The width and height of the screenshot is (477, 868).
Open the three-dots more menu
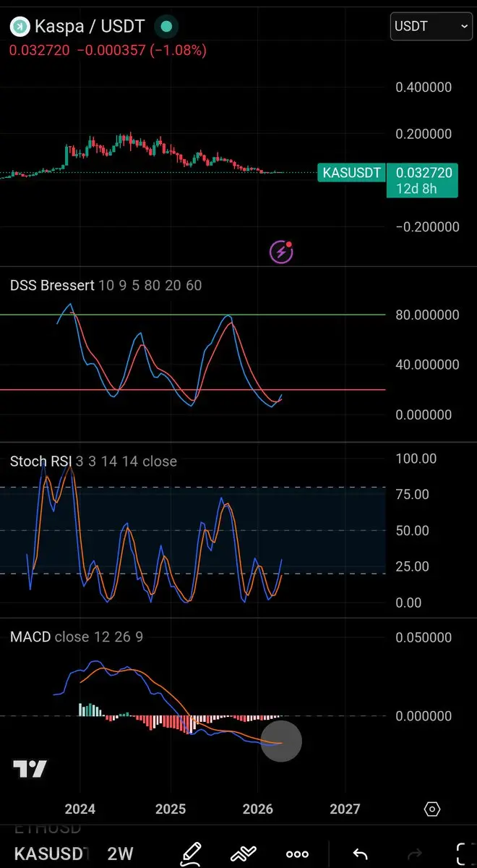coord(298,854)
